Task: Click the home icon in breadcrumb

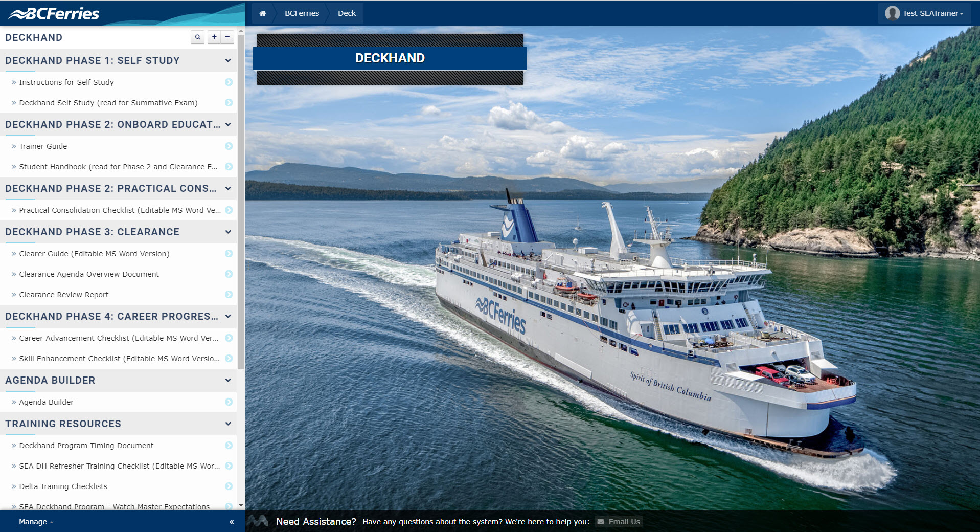Action: (262, 13)
